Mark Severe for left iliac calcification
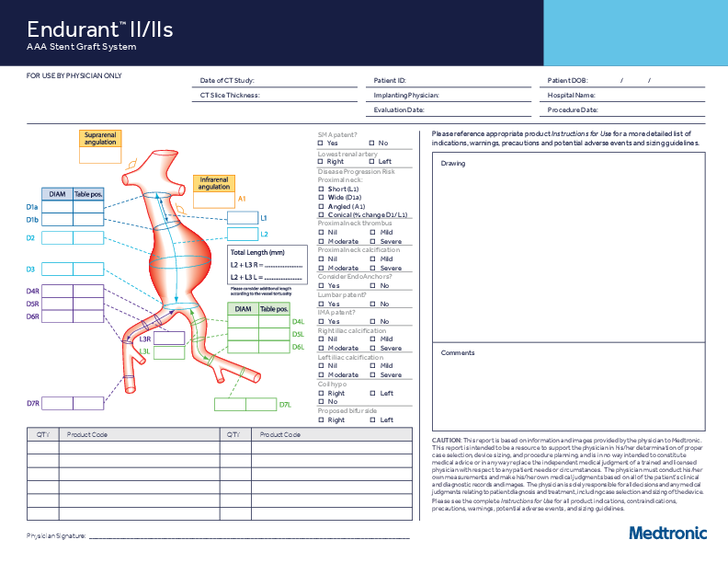The image size is (728, 563). tap(372, 374)
